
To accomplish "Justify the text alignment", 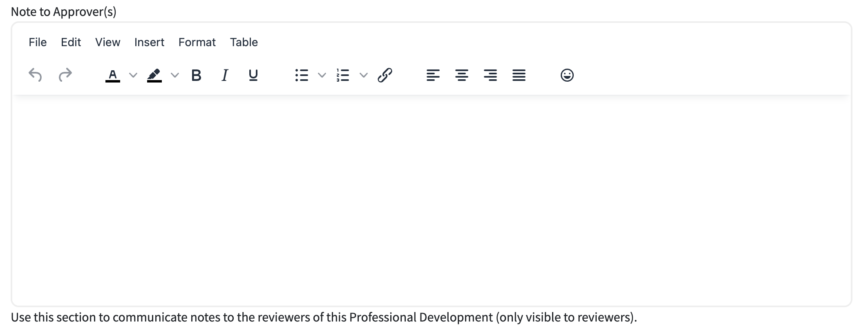I will coord(519,75).
